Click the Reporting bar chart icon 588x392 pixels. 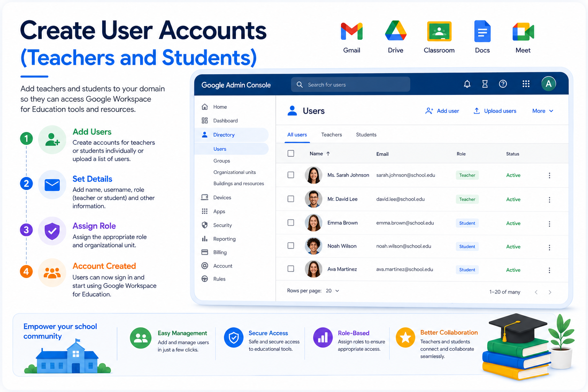point(205,239)
